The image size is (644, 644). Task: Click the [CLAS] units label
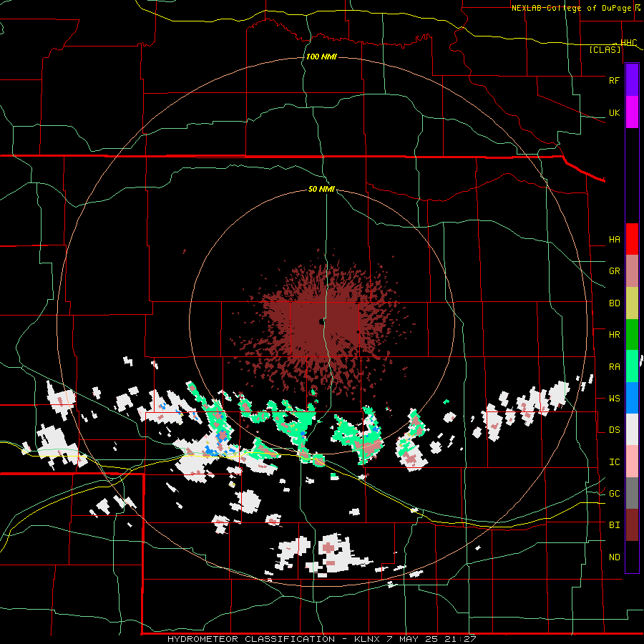605,49
